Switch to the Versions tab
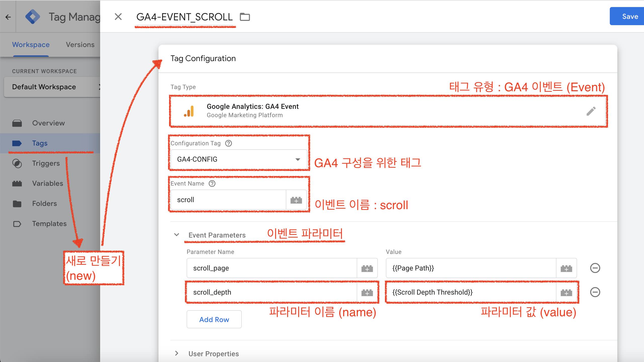The image size is (644, 362). pos(80,44)
